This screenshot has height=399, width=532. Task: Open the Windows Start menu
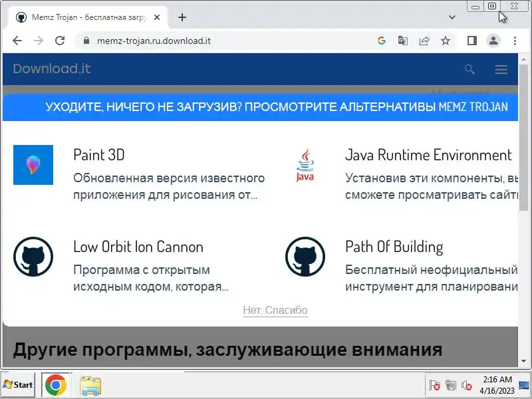click(x=18, y=385)
